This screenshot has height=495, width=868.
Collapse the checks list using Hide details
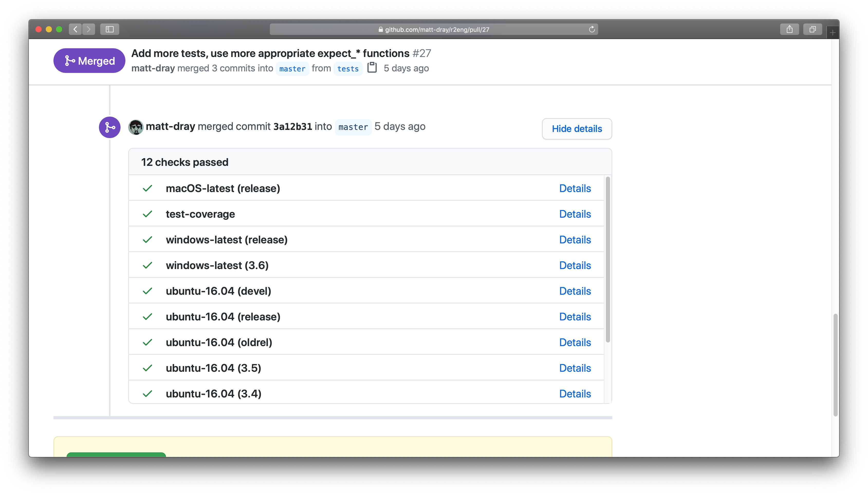pyautogui.click(x=576, y=129)
